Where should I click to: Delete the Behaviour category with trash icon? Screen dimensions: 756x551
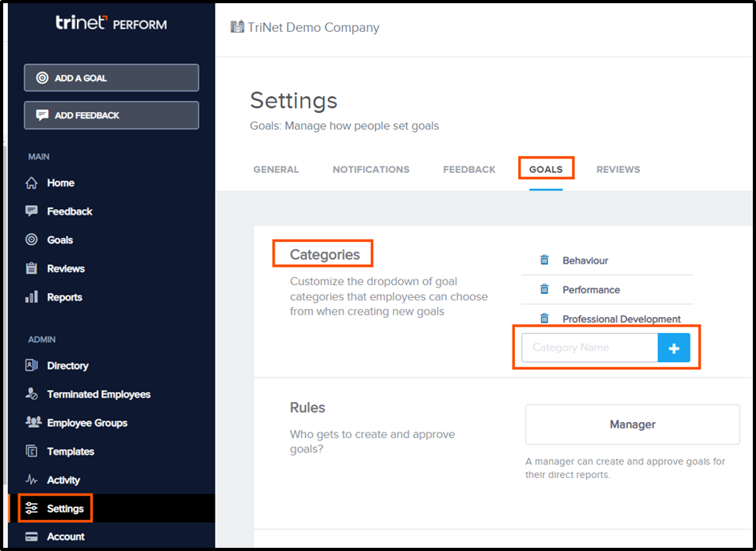point(545,259)
